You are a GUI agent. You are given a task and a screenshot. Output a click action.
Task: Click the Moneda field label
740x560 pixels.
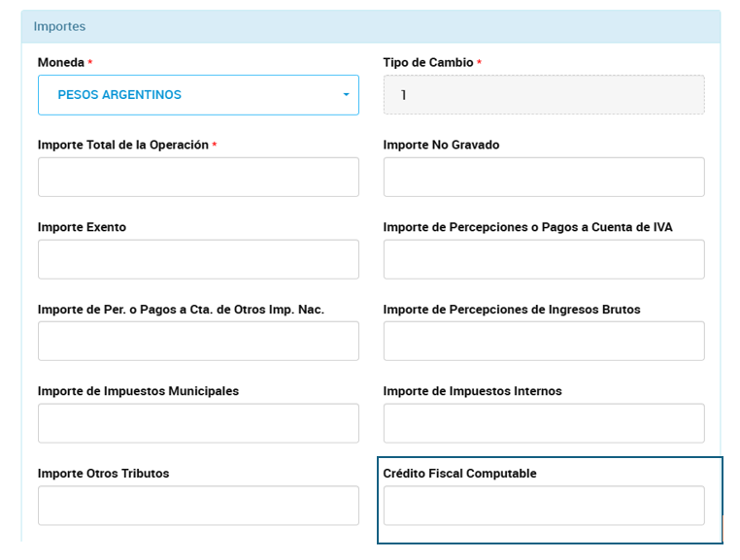(x=60, y=63)
